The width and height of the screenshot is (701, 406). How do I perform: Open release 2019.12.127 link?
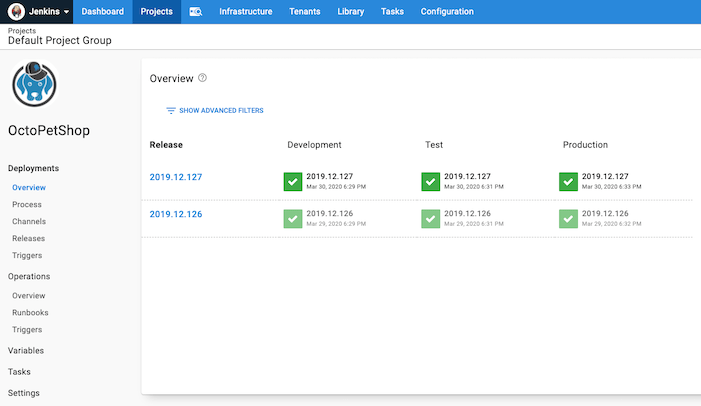(176, 177)
